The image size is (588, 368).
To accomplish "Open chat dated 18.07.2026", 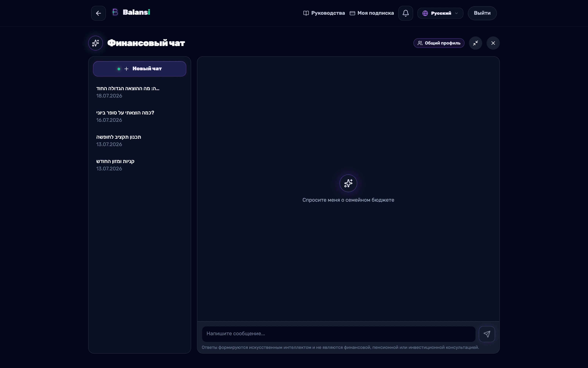I will pos(139,92).
